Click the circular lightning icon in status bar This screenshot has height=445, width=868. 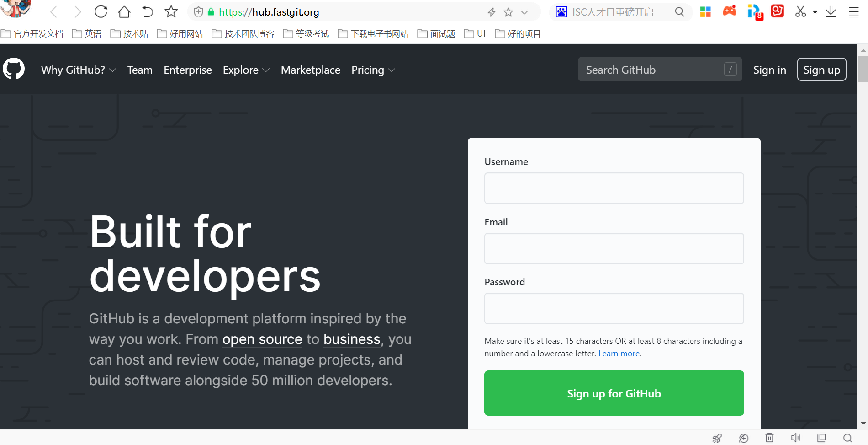click(744, 438)
